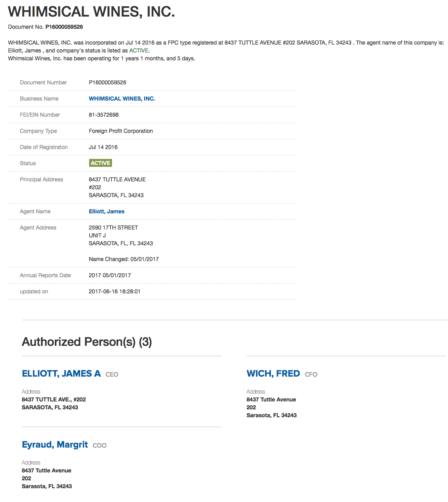Click Foreign Profit Corporation company type value
This screenshot has width=448, height=502.
pos(121,131)
